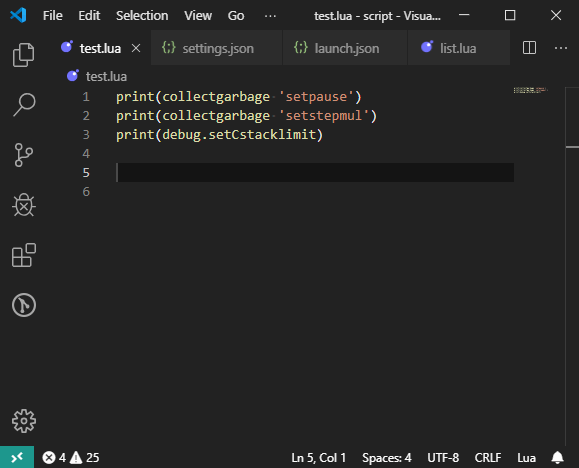Image resolution: width=579 pixels, height=468 pixels.
Task: Maximize the VS Code window
Action: (510, 16)
